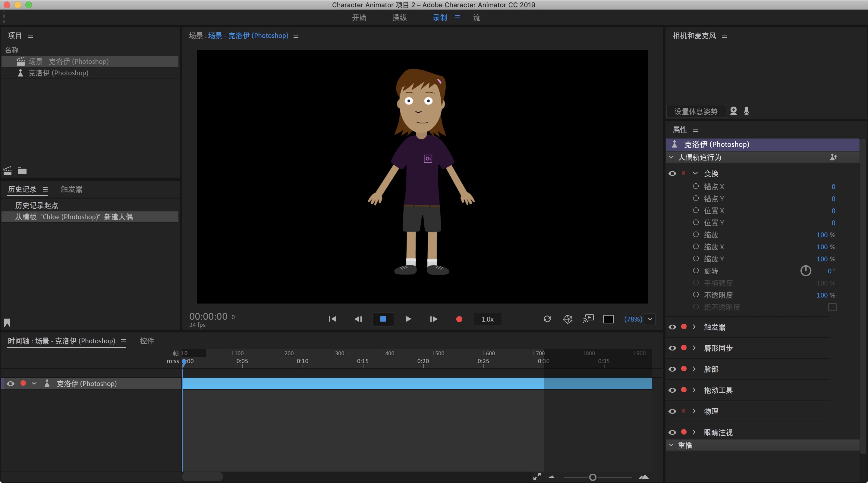
Task: Switch to the Stream workspace tab
Action: point(476,17)
